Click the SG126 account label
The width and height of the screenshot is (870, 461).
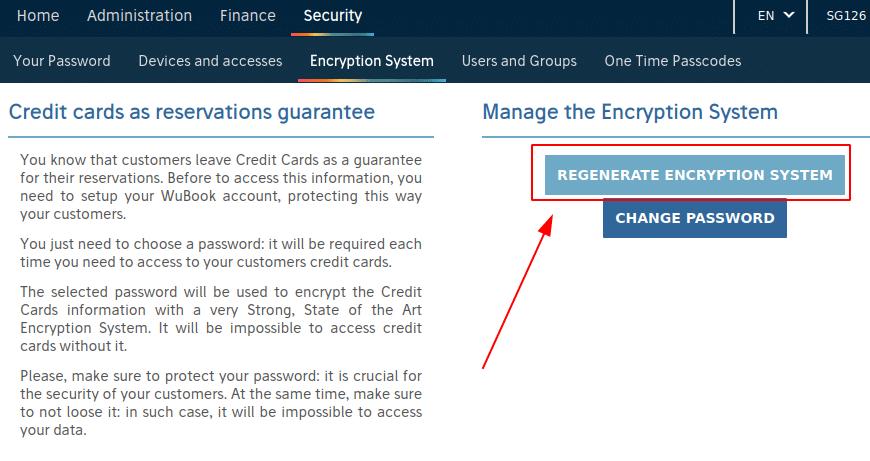[846, 16]
